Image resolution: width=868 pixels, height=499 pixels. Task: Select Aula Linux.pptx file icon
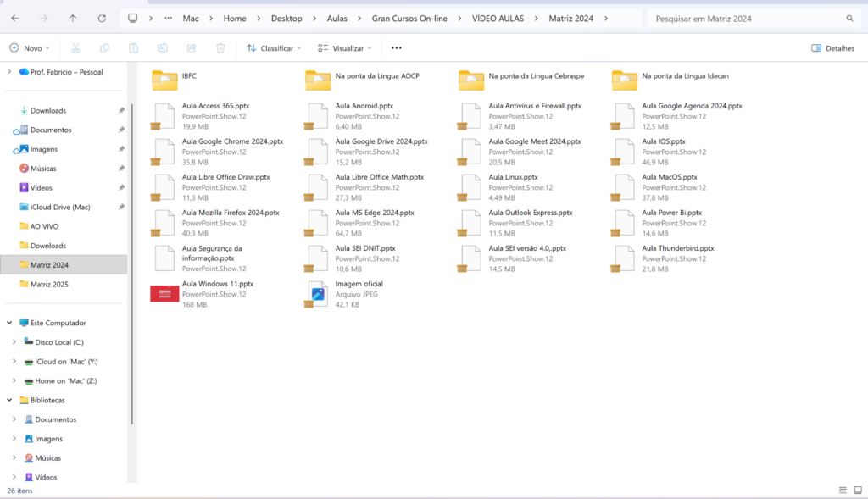tap(470, 187)
